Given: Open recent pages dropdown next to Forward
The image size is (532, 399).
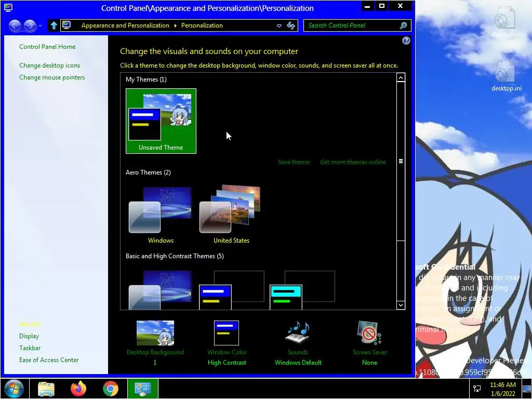Looking at the screenshot, I should (x=41, y=26).
